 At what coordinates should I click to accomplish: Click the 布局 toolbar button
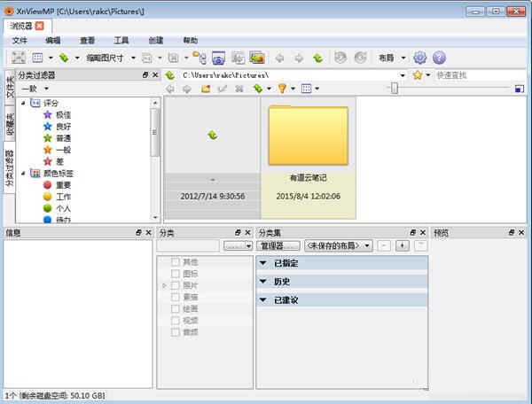point(389,58)
